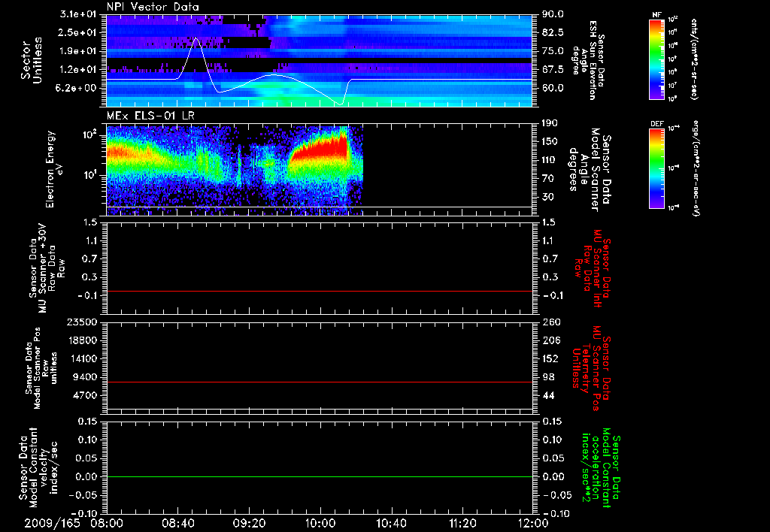The image size is (770, 532).
Task: Click the '90.0' elevation tick label
Action: (553, 14)
